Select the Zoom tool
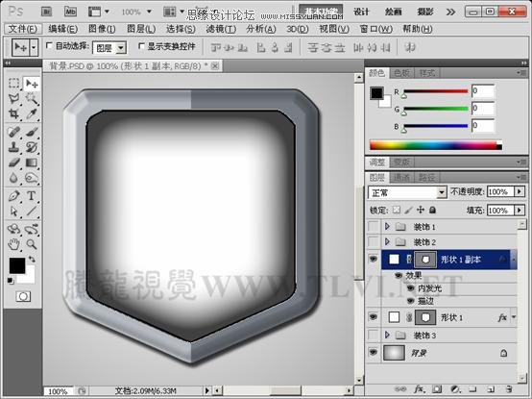 pyautogui.click(x=32, y=244)
